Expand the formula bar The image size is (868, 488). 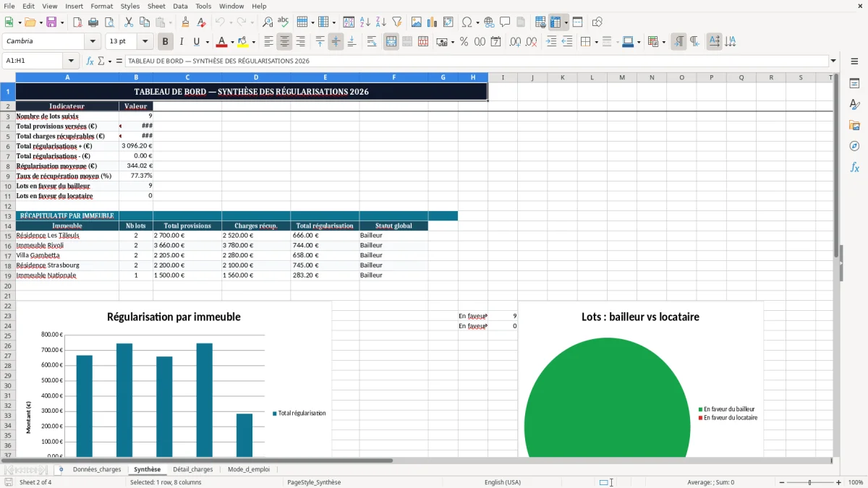tap(833, 61)
